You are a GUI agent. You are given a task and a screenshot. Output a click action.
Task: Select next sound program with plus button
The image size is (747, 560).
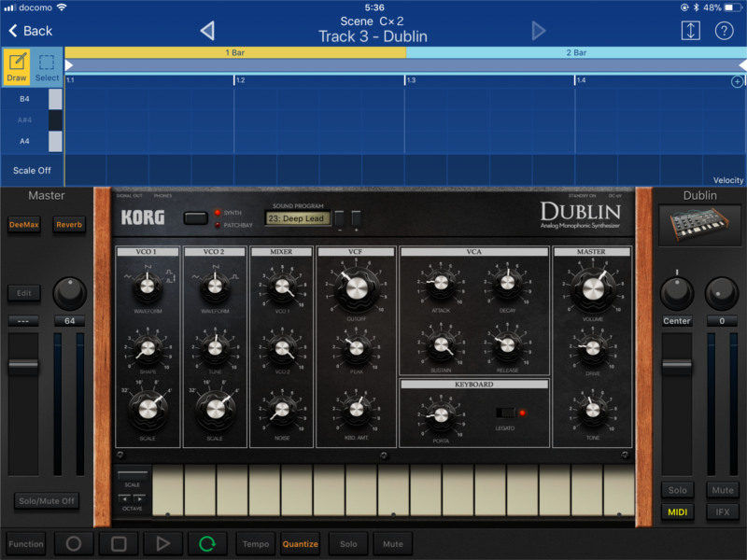point(356,218)
